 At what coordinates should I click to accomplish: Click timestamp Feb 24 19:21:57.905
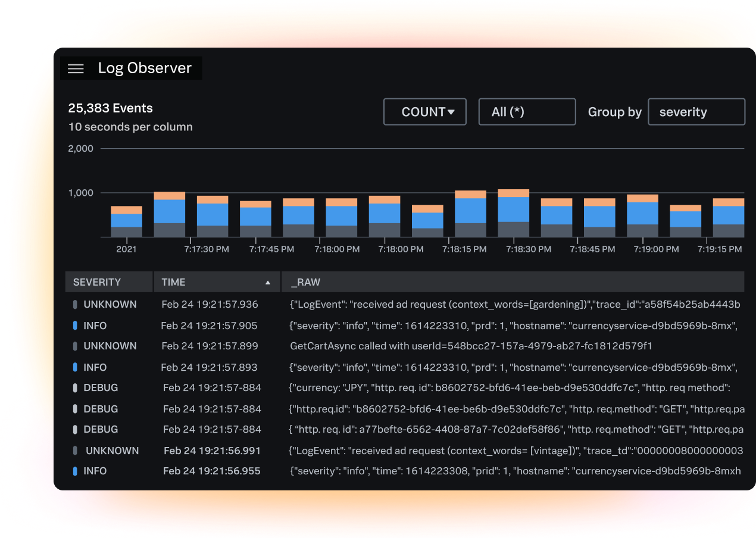click(209, 326)
